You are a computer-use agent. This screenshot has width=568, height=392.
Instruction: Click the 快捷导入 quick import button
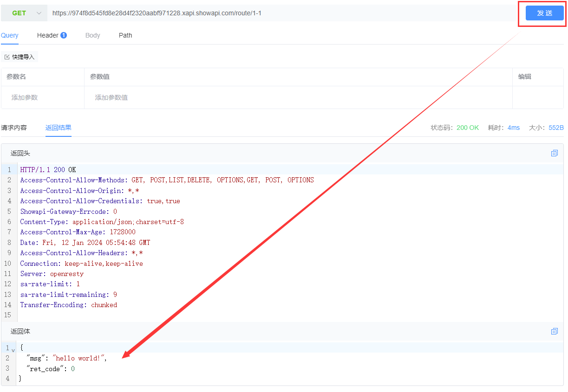click(x=20, y=57)
